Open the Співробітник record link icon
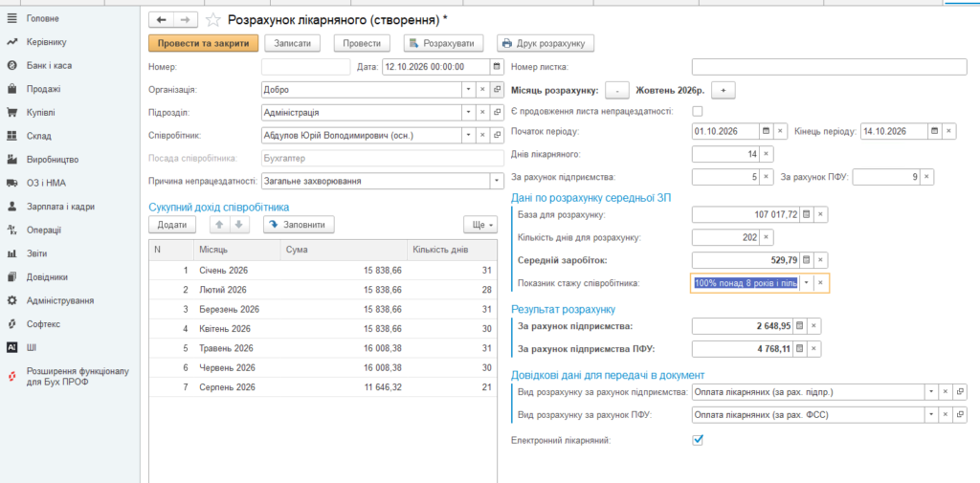 pos(498,135)
